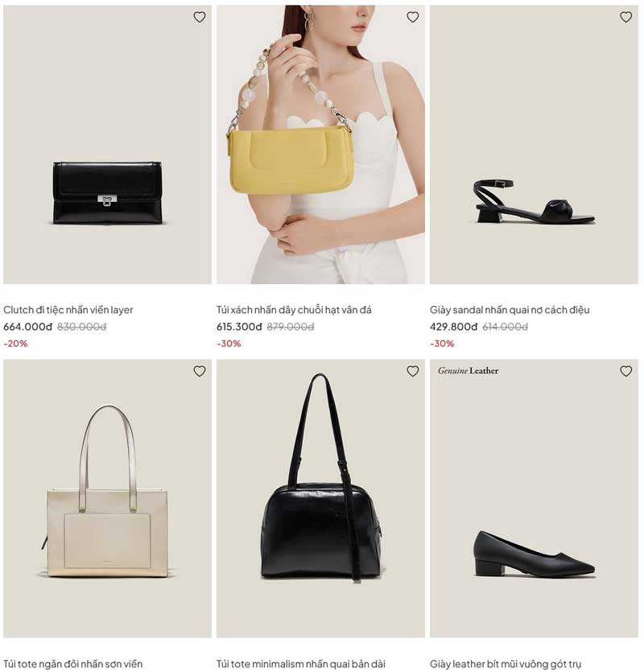The width and height of the screenshot is (644, 672).
Task: Wishlist the genuine leather block-heel pump
Action: 626,371
